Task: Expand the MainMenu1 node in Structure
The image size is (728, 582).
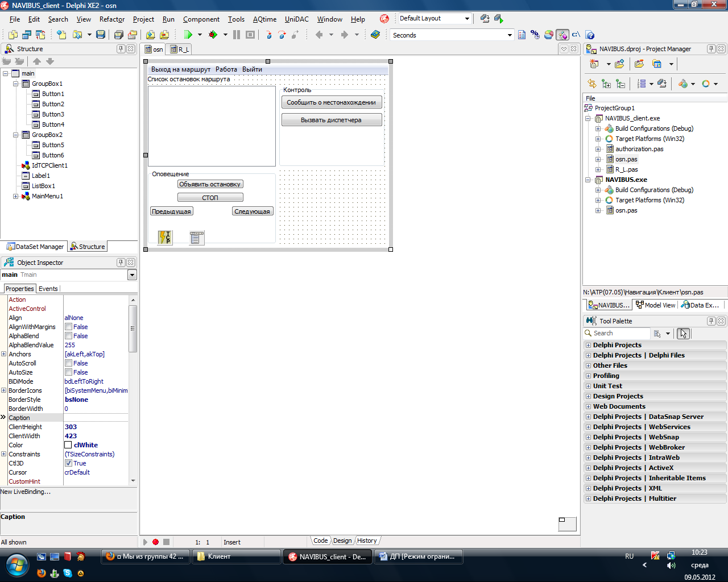Action: pos(16,196)
